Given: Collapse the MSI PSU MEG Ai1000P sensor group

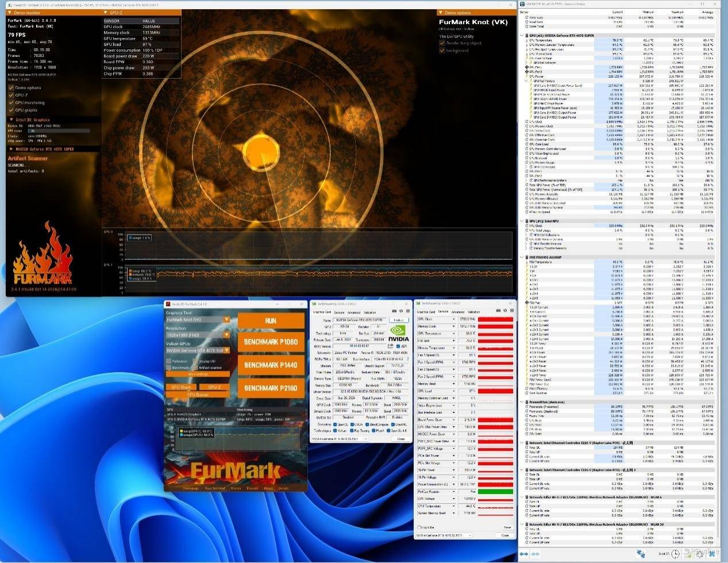Looking at the screenshot, I should [x=522, y=258].
